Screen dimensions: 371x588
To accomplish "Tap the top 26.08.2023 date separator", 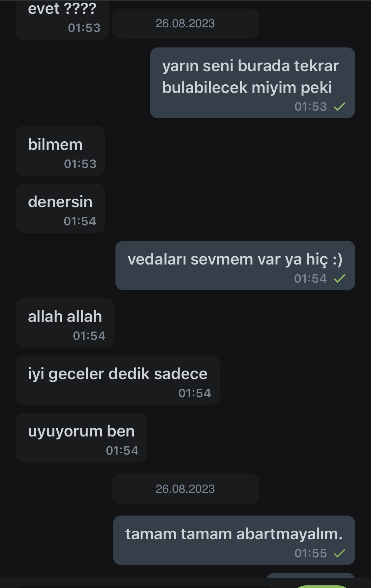I will click(x=185, y=23).
